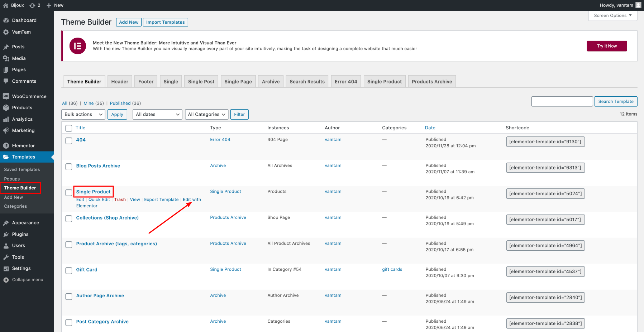
Task: Click the Tools wrench icon
Action: click(x=6, y=257)
